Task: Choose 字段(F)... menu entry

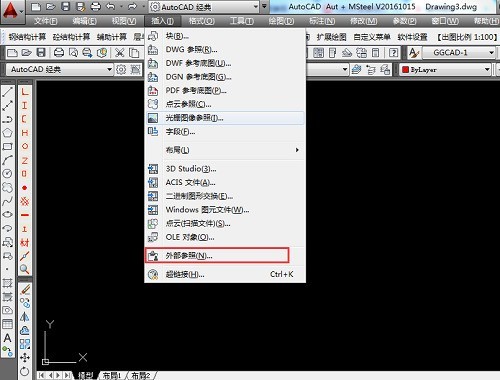Action: [225, 132]
